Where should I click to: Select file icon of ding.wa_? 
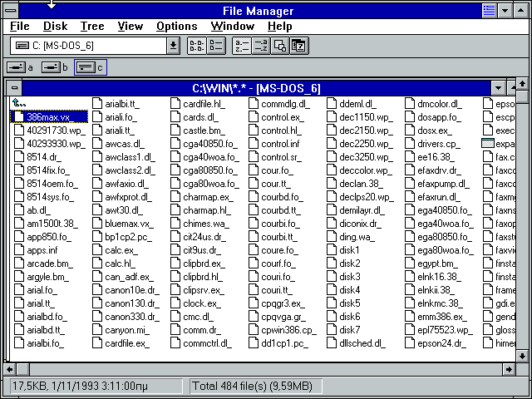[332, 237]
